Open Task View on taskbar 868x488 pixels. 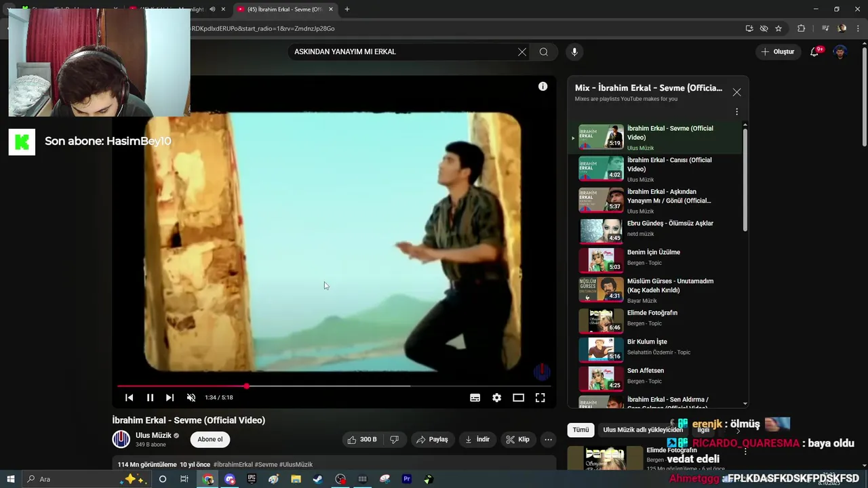(x=184, y=479)
